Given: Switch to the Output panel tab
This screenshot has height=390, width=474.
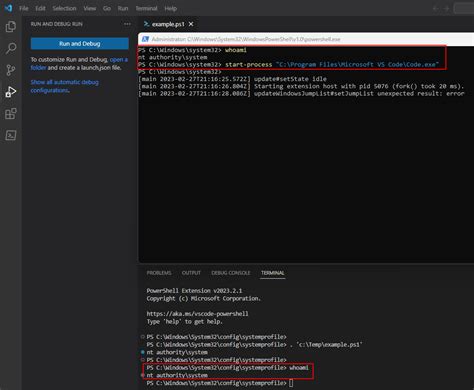Looking at the screenshot, I should (x=191, y=273).
